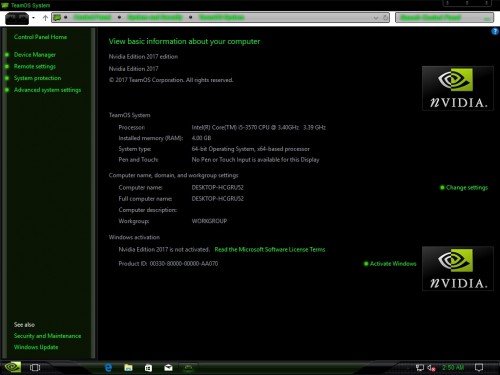The width and height of the screenshot is (500, 375).
Task: Open Mail app from taskbar
Action: click(x=168, y=368)
